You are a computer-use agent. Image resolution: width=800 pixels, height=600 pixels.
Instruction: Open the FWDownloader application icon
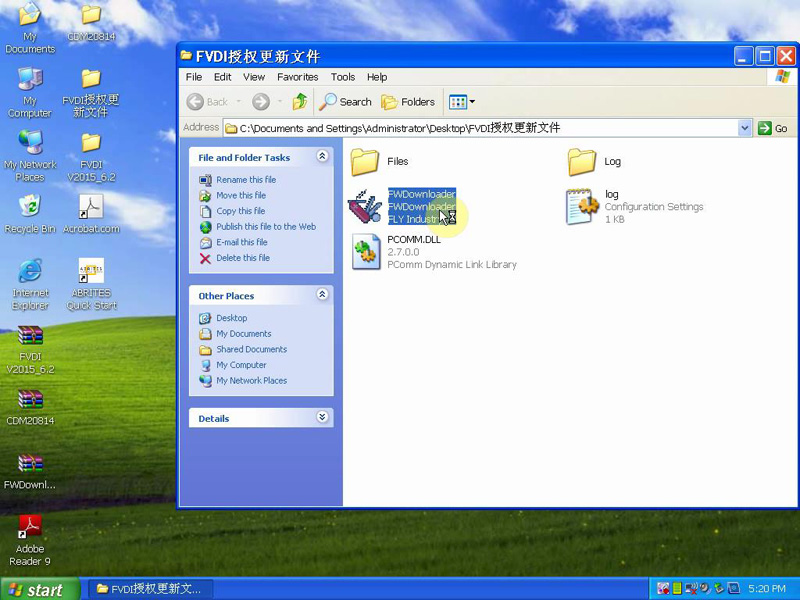(365, 207)
